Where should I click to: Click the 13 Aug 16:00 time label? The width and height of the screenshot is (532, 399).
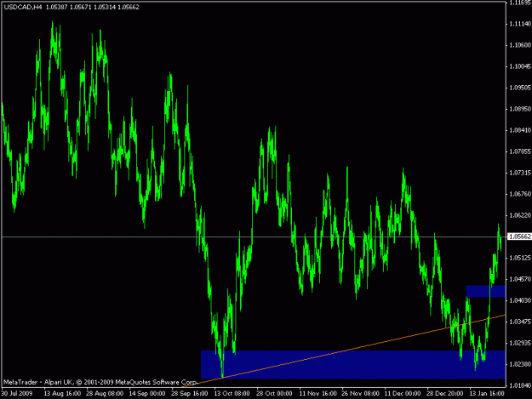pos(62,394)
